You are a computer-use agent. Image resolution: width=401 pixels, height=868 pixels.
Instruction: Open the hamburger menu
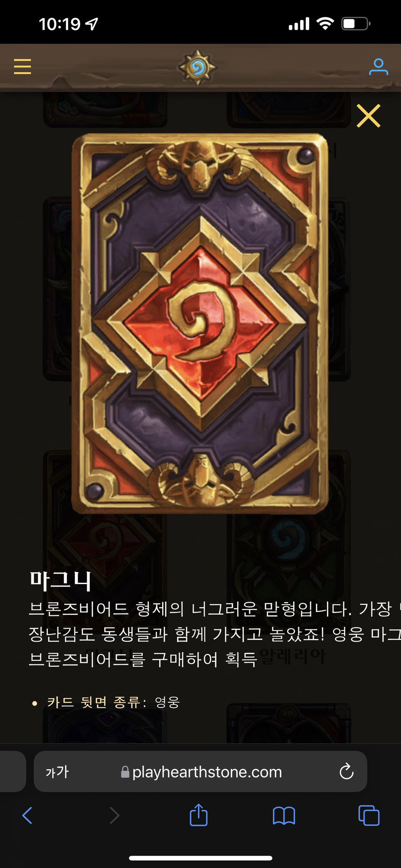(22, 67)
